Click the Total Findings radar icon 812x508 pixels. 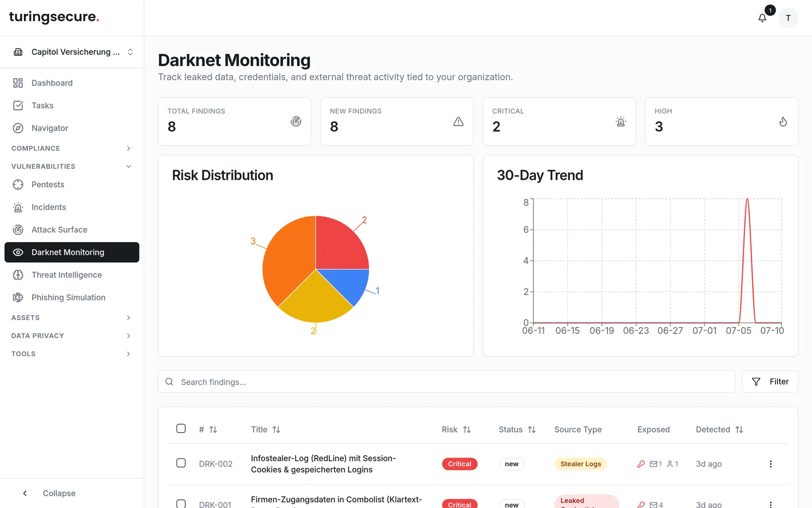(x=296, y=121)
